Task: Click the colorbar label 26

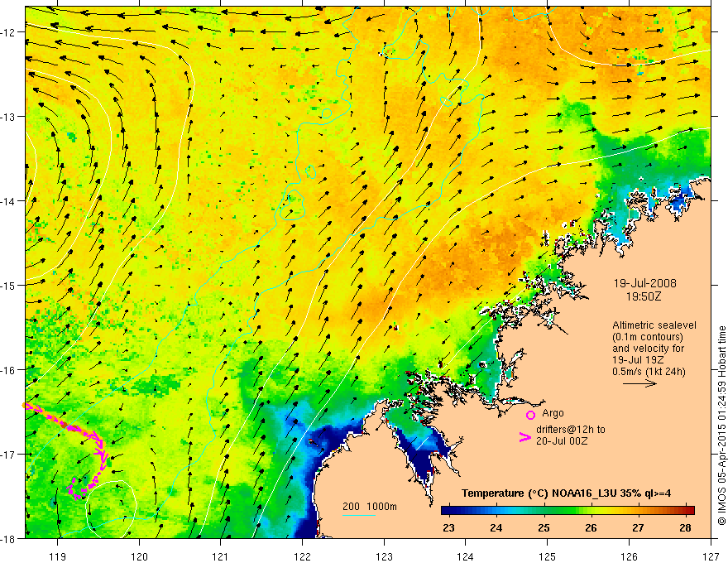Action: (591, 527)
